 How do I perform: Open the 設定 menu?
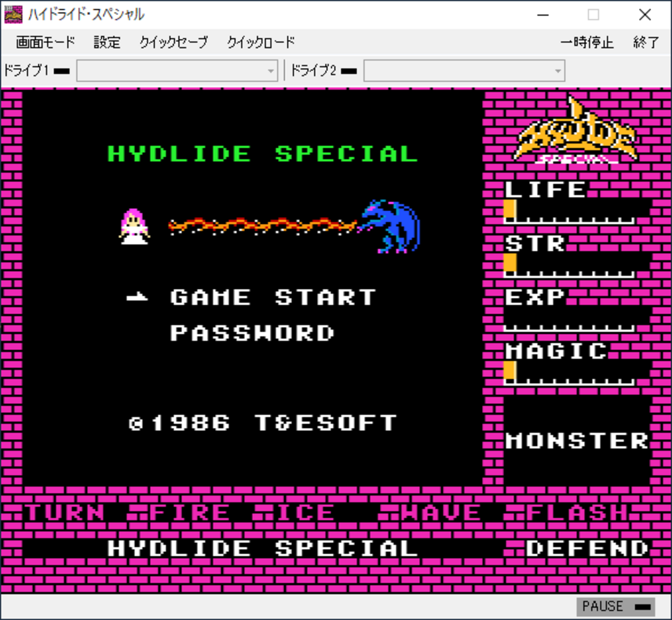[x=107, y=42]
